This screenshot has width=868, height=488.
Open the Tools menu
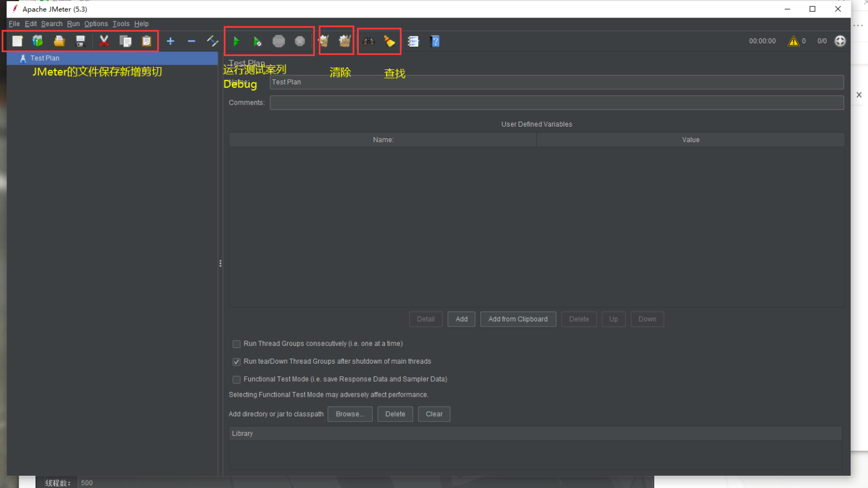pyautogui.click(x=121, y=24)
